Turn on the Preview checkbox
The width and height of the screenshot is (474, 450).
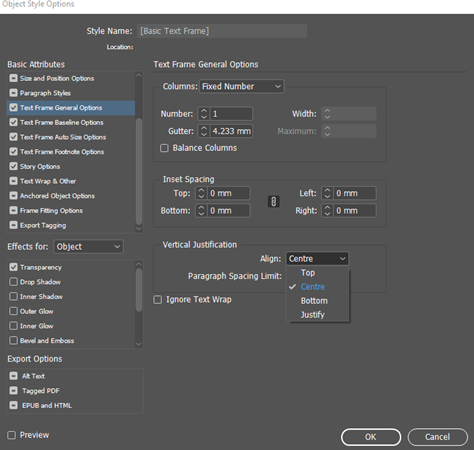[x=11, y=435]
